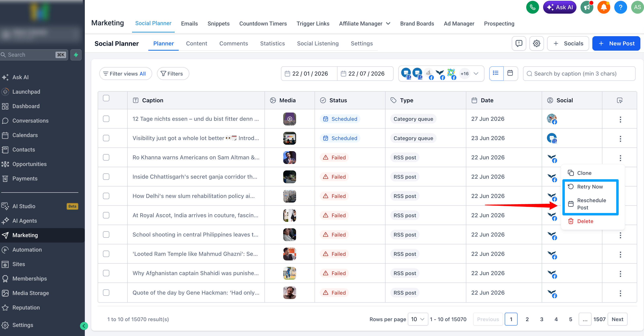Check the box for Quote of the day post

point(106,293)
